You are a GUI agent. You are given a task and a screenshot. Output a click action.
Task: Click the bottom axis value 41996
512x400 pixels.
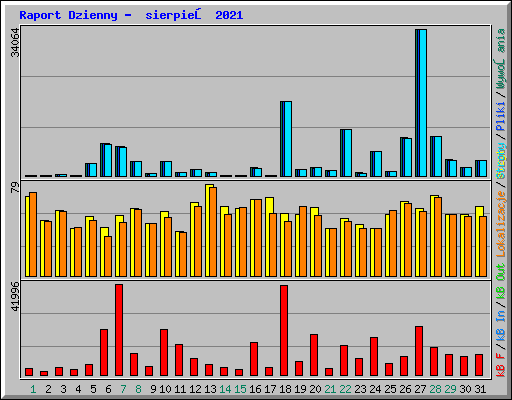click(x=15, y=297)
